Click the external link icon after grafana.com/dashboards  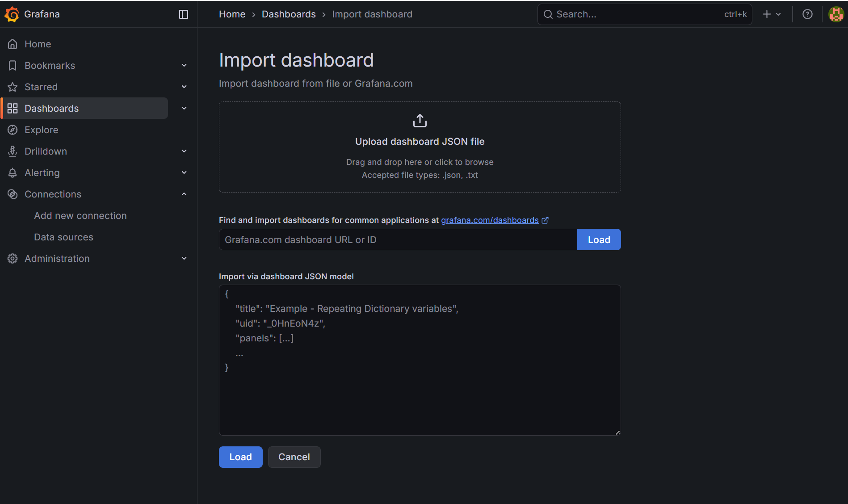point(545,220)
